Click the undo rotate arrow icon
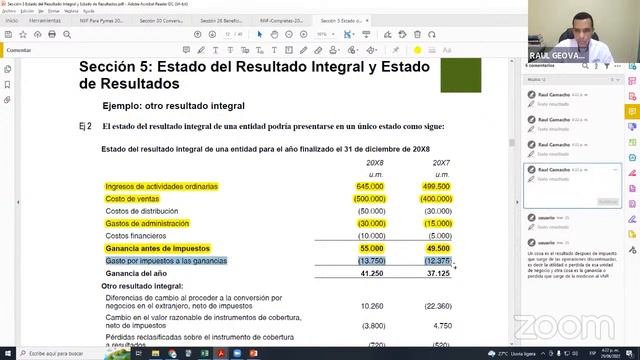The height and width of the screenshot is (360, 640). point(432,35)
